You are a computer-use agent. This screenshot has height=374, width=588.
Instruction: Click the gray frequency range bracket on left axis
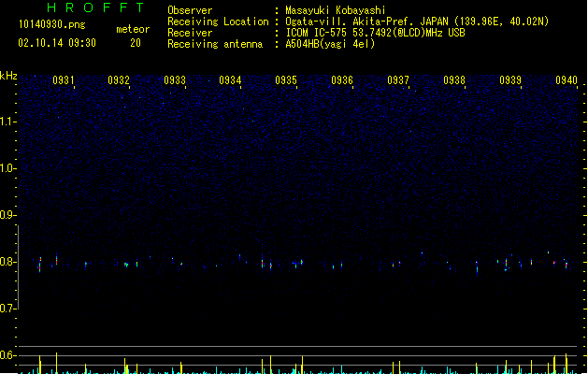(18, 267)
